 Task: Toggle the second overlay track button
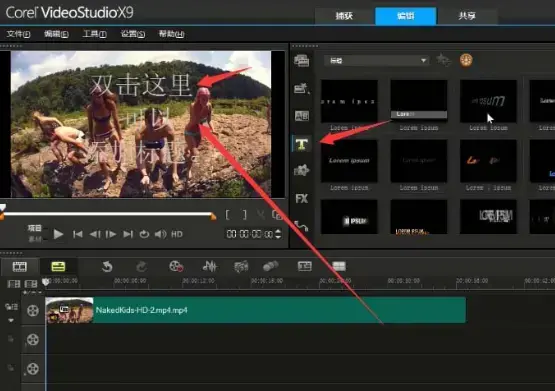[x=33, y=369]
